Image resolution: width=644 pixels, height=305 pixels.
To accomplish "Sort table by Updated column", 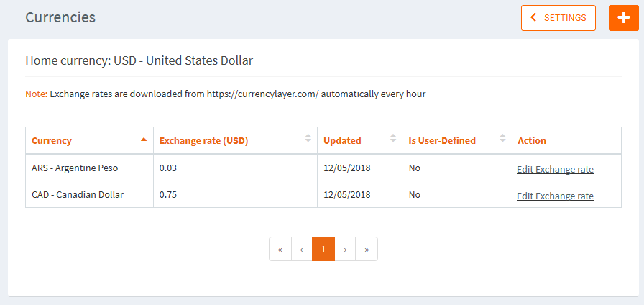I will point(359,140).
